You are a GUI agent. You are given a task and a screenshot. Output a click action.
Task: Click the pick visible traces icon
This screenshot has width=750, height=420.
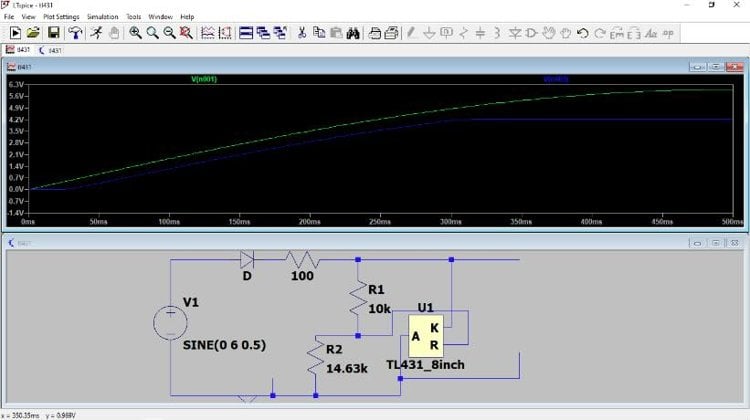tap(225, 33)
